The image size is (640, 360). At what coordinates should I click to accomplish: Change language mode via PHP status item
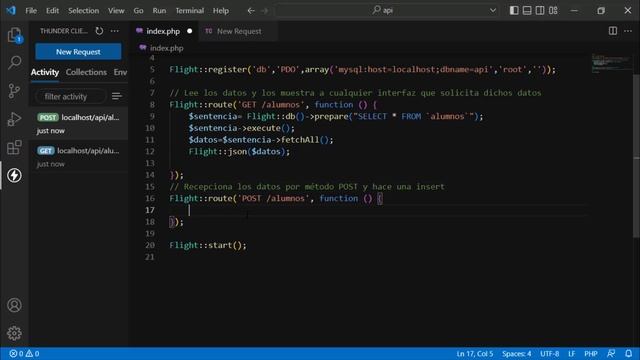[x=591, y=353]
